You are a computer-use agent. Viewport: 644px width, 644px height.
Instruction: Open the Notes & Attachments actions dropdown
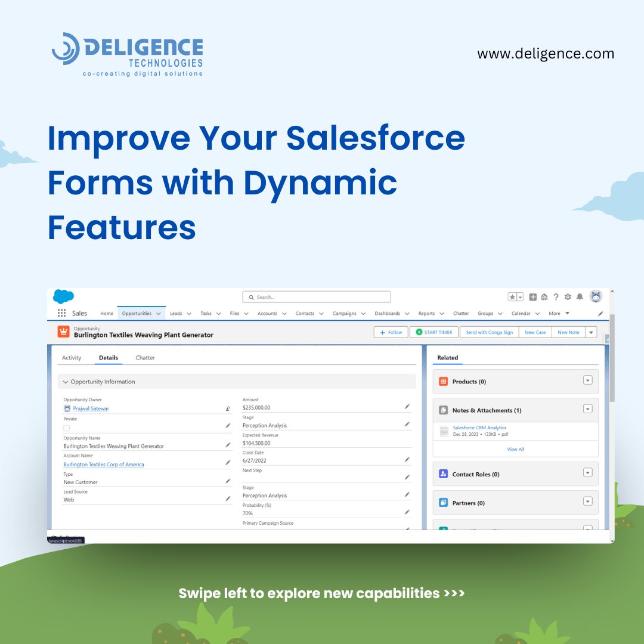pyautogui.click(x=588, y=408)
